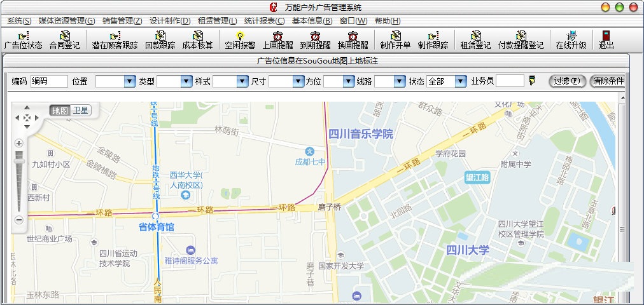Open the 统计报表(C) menu

(x=265, y=21)
